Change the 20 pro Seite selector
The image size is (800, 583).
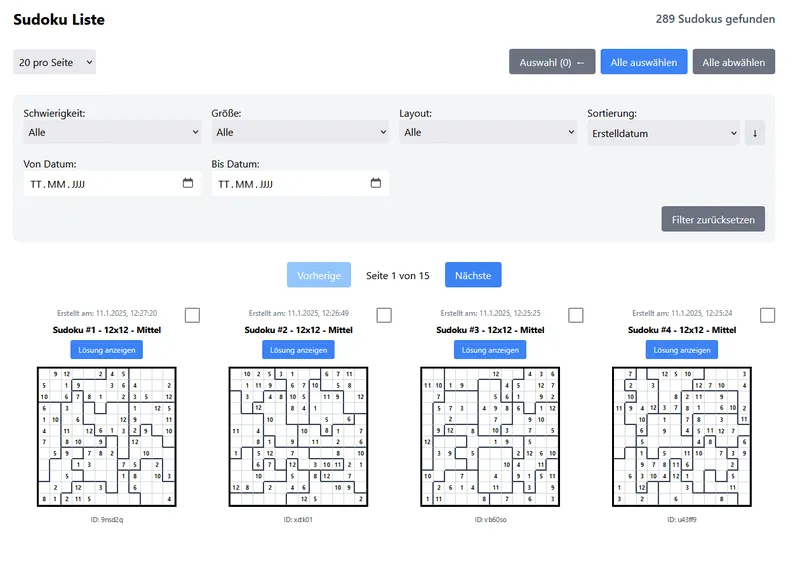(x=54, y=62)
